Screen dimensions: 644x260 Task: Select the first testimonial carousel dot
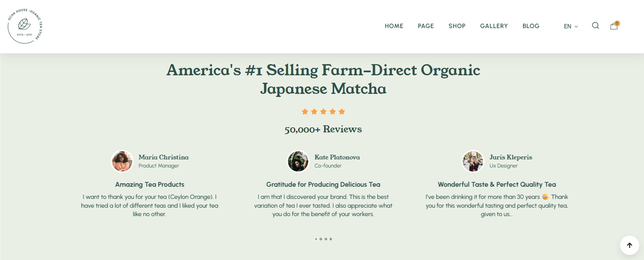point(316,239)
